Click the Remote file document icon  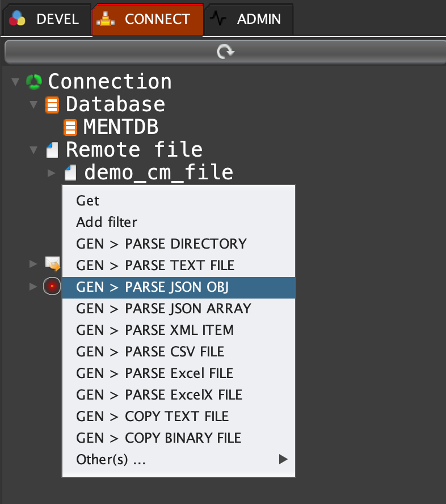(x=52, y=150)
